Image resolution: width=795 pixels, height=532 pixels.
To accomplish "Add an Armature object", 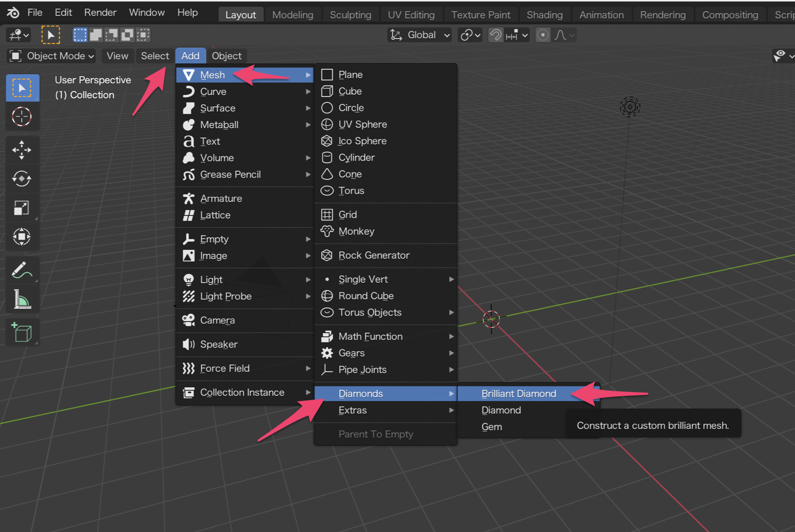I will (245, 198).
